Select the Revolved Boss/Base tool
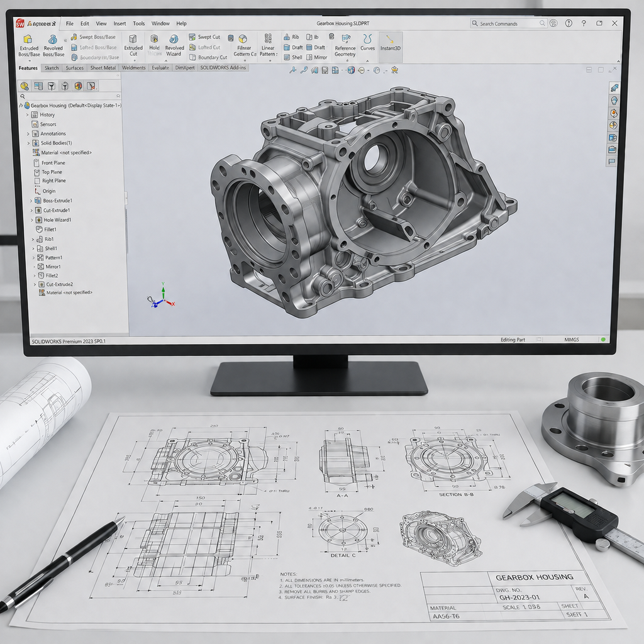This screenshot has width=644, height=644. 53,45
